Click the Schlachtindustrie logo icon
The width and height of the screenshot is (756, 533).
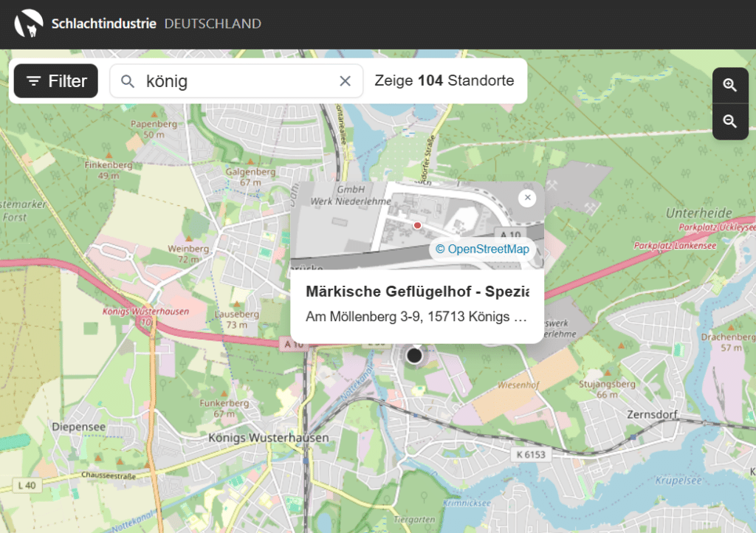[29, 23]
